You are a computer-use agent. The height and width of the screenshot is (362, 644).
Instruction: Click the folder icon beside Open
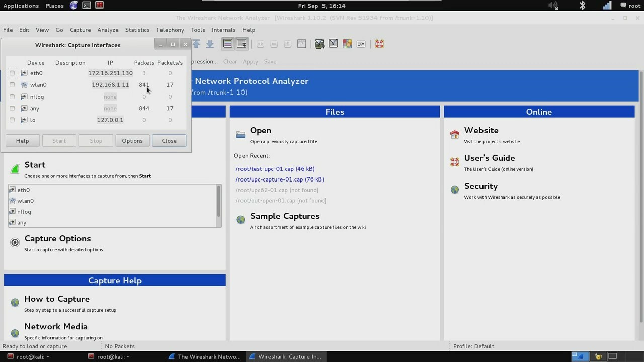click(240, 134)
